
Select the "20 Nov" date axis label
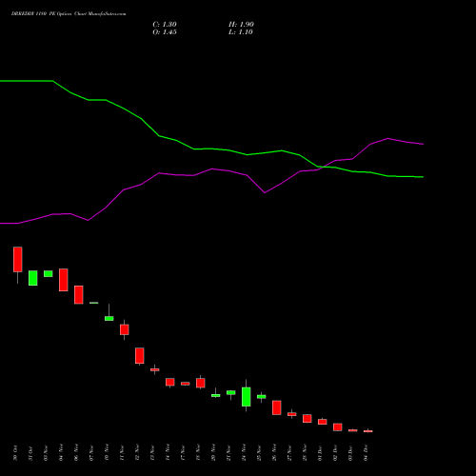(x=213, y=452)
